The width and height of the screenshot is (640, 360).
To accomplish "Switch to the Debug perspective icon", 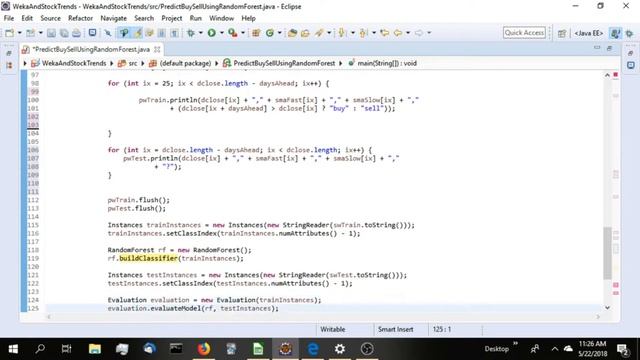I will tap(629, 33).
